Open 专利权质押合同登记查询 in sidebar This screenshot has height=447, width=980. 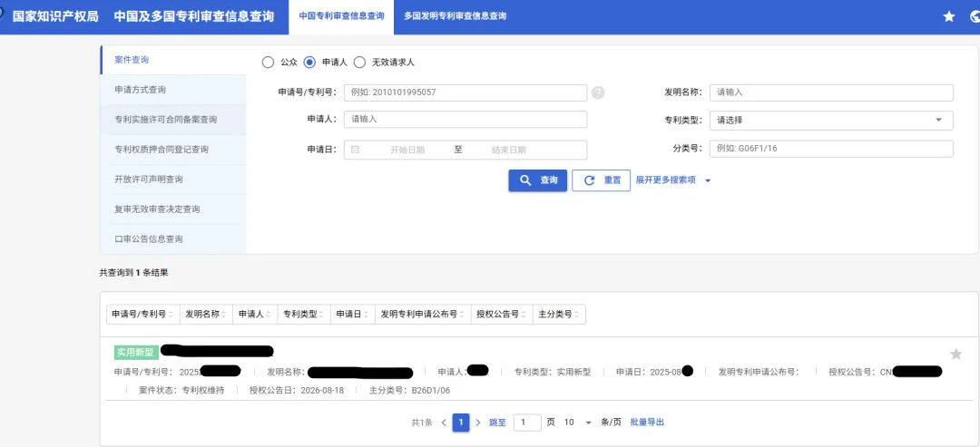(x=173, y=150)
